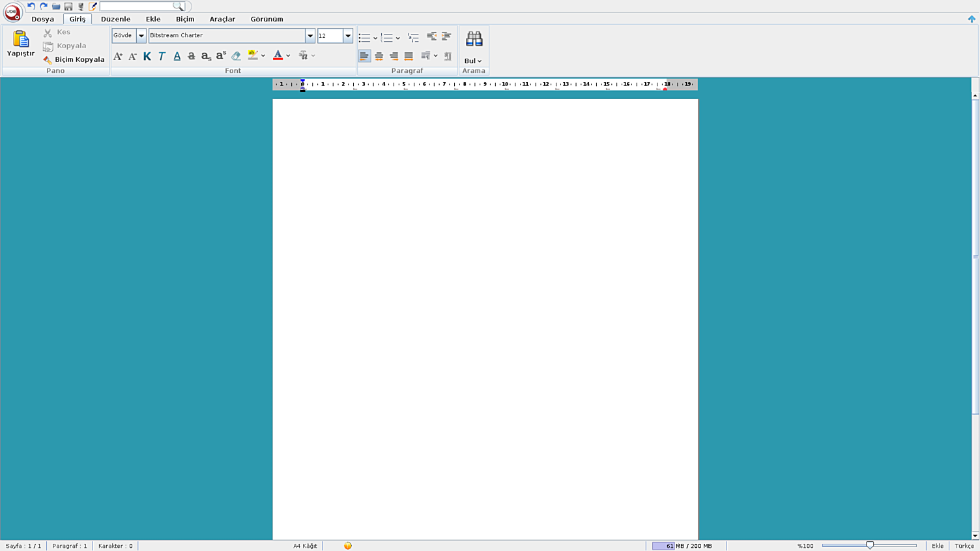
Task: Click the binoculars Bul search icon
Action: (474, 40)
